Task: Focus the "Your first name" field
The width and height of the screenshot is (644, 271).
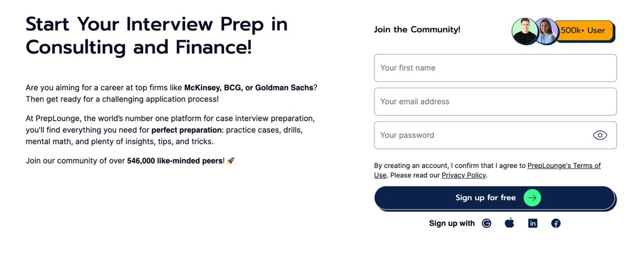Action: 495,68
